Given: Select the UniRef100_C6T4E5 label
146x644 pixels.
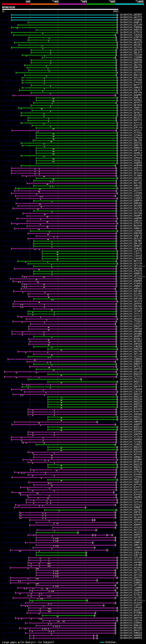Looking at the screenshot, I should 131,311.
